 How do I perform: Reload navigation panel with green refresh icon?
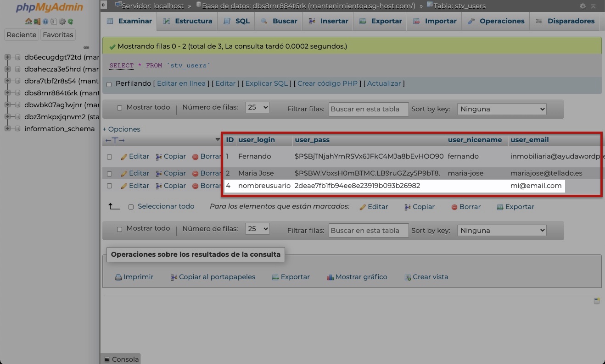coord(70,21)
